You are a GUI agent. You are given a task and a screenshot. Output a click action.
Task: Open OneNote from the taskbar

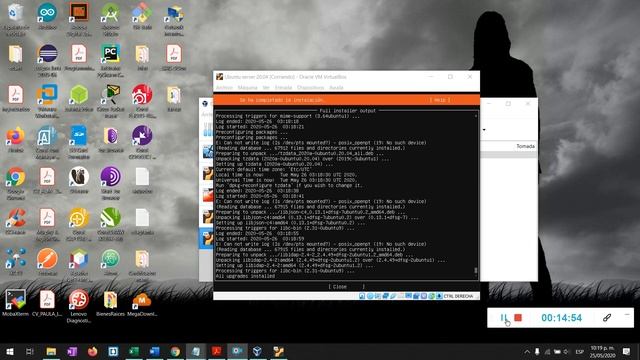click(x=72, y=351)
